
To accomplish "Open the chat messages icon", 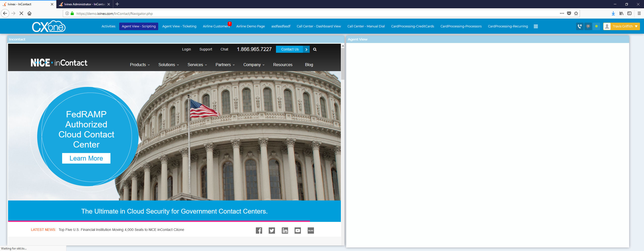I will coord(588,26).
